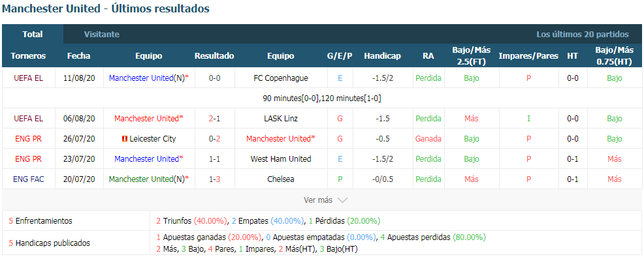Click the Chelsea team name
Screen dimensions: 644x257
281,179
